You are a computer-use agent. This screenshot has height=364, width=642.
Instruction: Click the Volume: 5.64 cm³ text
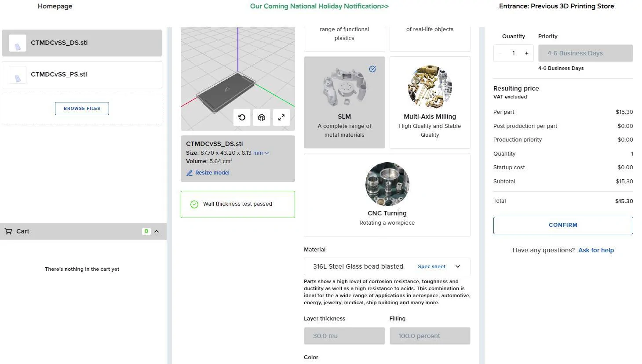[x=209, y=161]
